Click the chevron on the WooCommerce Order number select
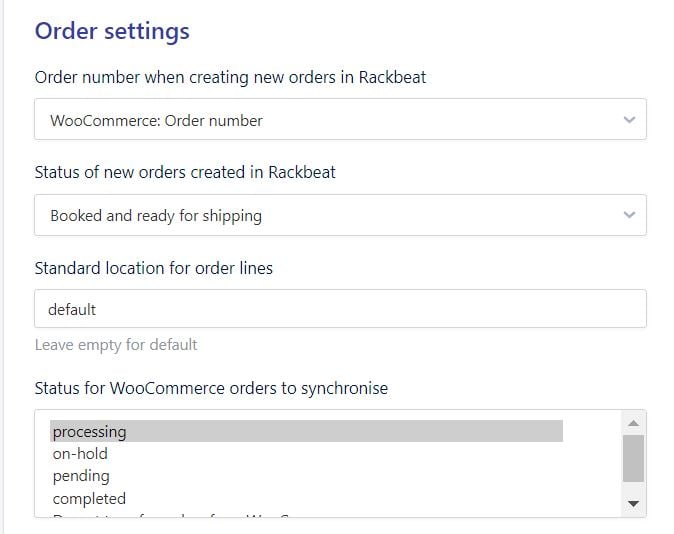The image size is (674, 534). (628, 120)
